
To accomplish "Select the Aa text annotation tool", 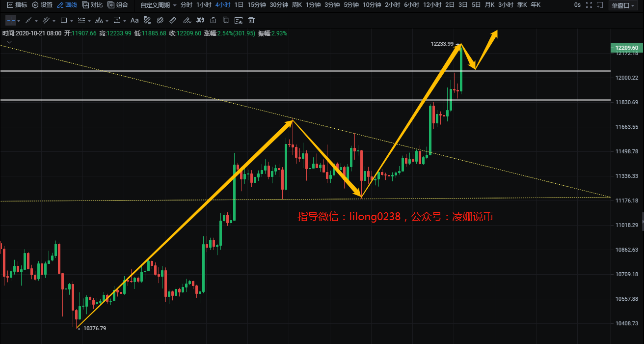I will coord(134,21).
